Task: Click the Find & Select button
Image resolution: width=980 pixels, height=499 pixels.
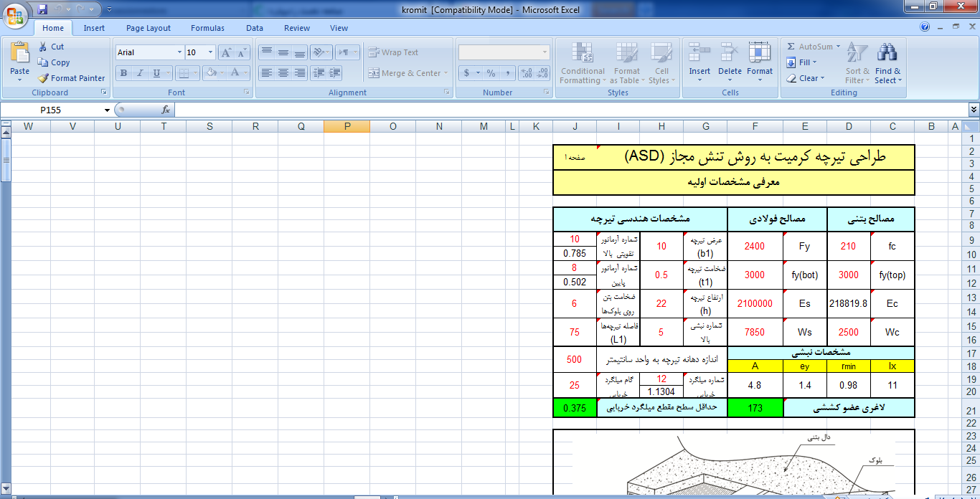Action: (x=888, y=65)
